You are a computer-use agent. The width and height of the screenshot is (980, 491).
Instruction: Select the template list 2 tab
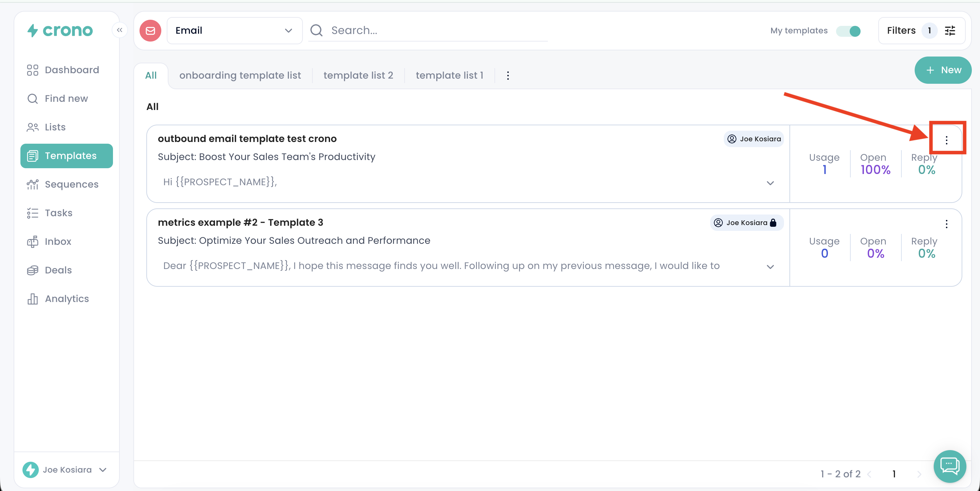358,75
